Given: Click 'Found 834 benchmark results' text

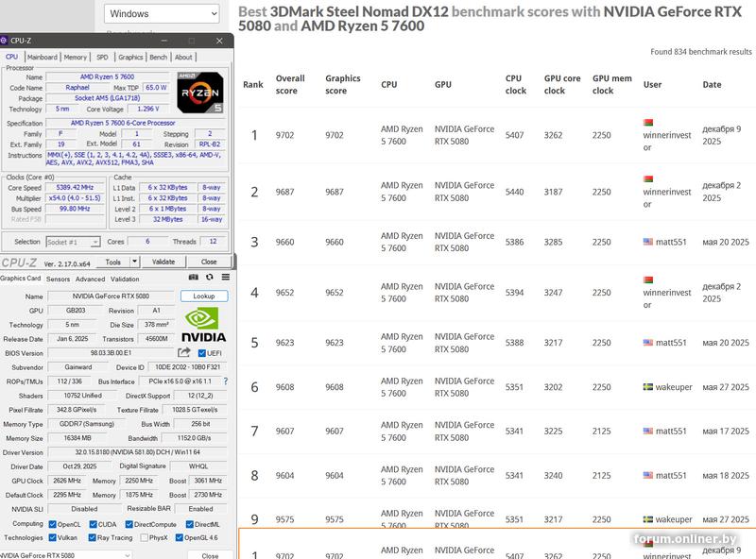Looking at the screenshot, I should (701, 52).
